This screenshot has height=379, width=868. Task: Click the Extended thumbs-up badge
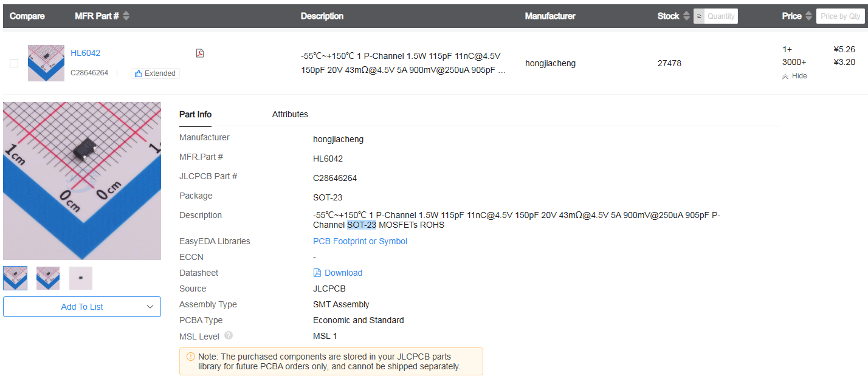(x=155, y=73)
